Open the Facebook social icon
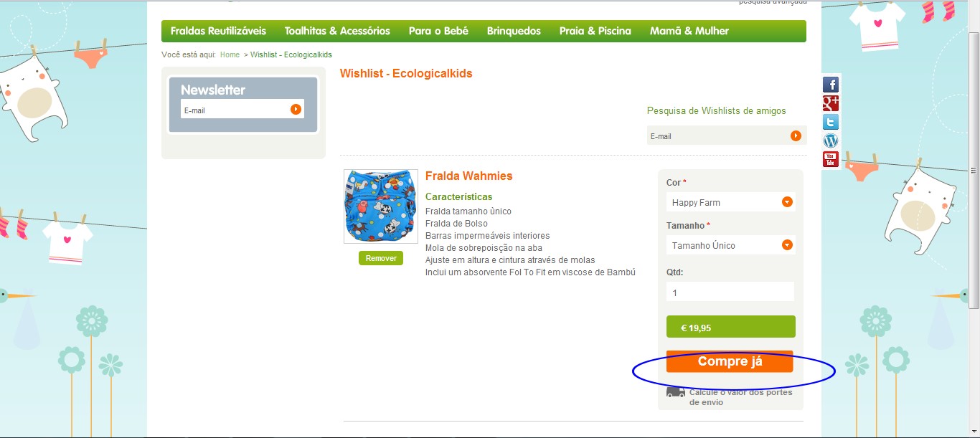980x438 pixels. 830,85
